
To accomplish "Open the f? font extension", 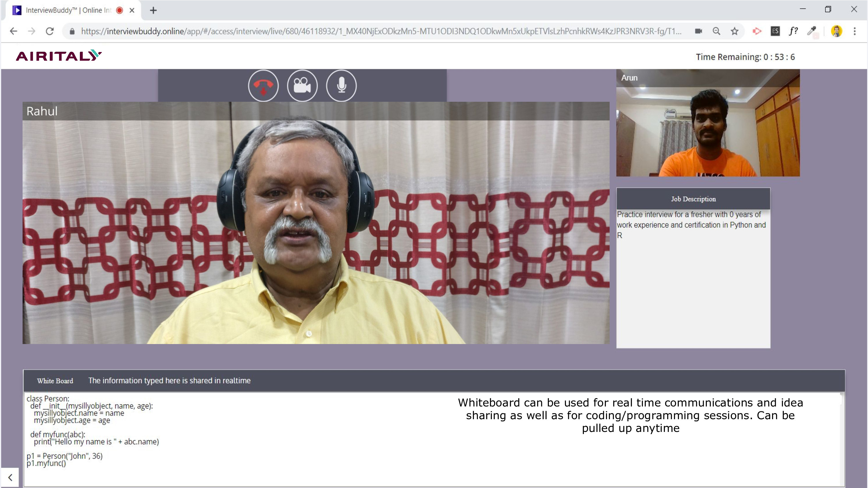I will click(793, 31).
